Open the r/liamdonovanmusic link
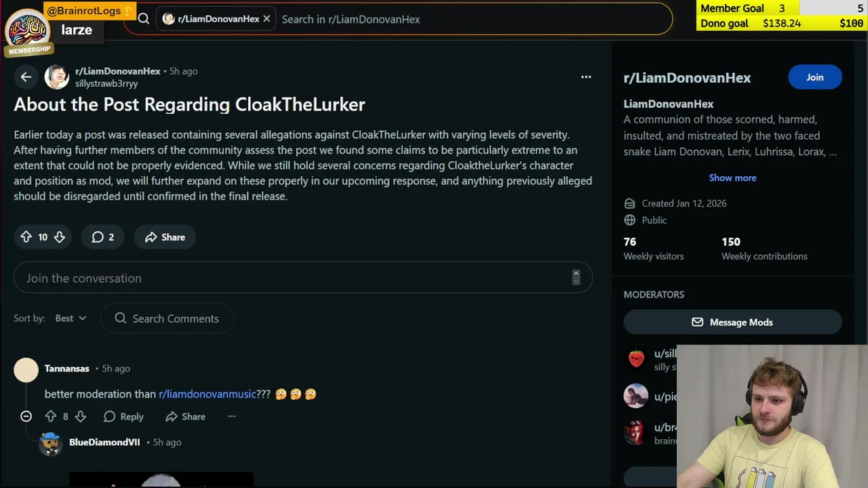Screen dimensions: 868x488 click(208, 394)
